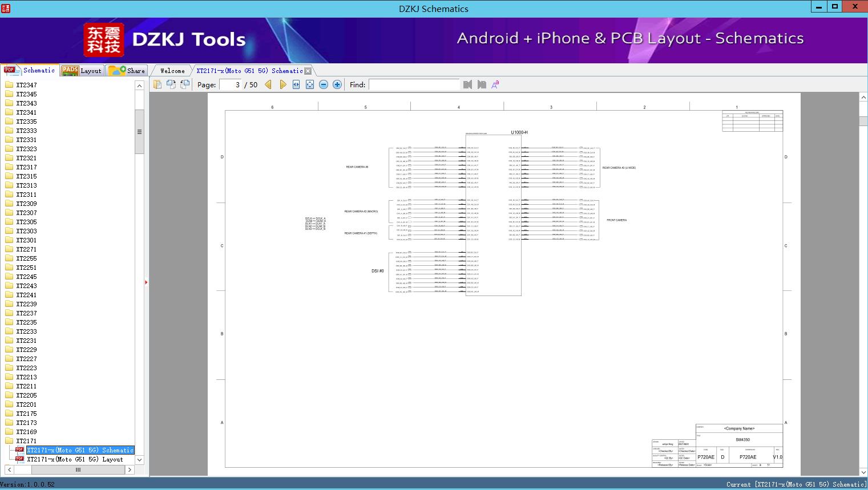
Task: Click the copy pages toolbar icon
Action: pyautogui.click(x=158, y=84)
